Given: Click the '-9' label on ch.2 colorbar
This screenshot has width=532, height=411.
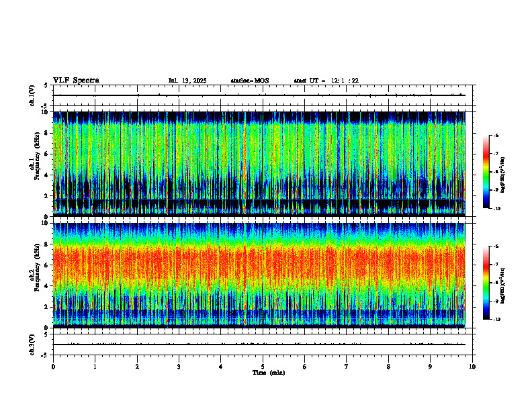Looking at the screenshot, I should coord(496,301).
